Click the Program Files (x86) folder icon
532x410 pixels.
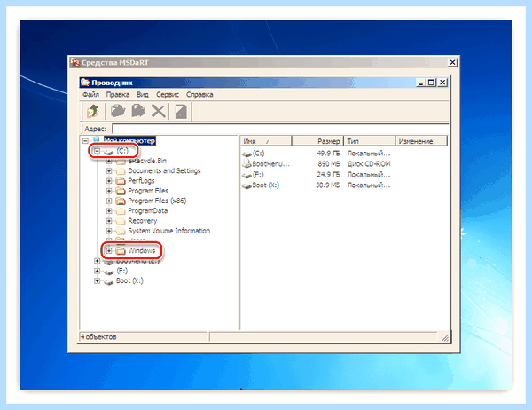coord(121,201)
